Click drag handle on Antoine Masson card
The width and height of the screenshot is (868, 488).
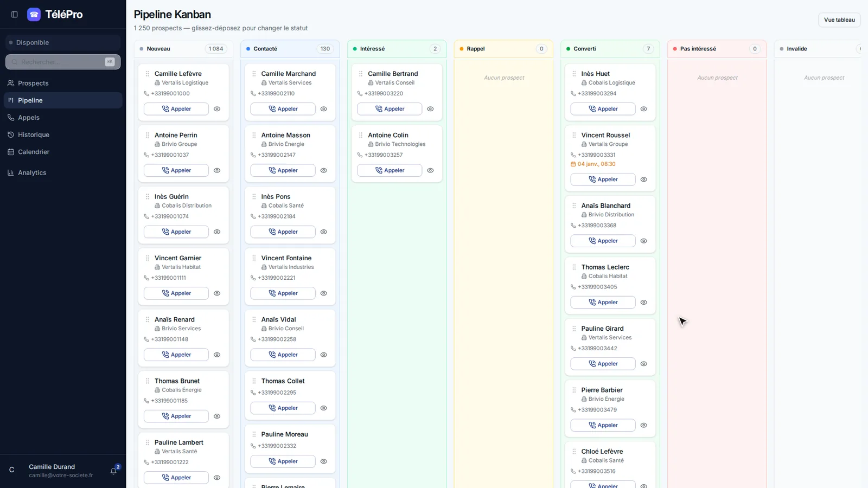pos(254,135)
